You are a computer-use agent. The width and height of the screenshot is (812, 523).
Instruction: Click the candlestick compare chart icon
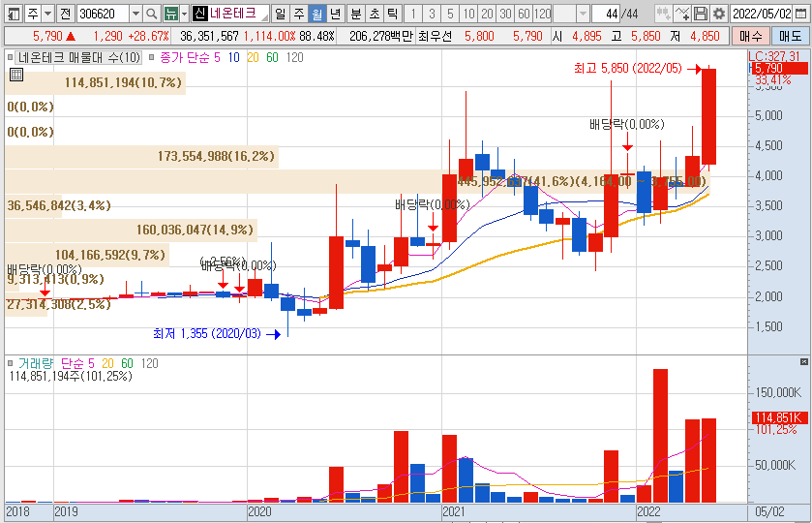662,14
